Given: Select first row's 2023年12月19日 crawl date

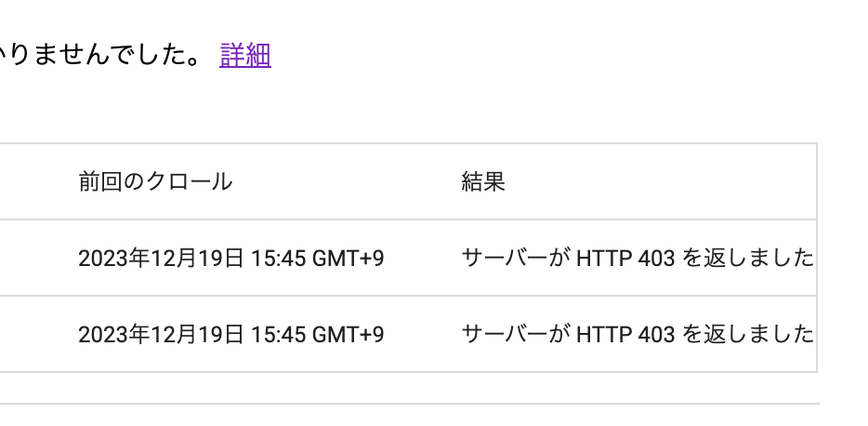Looking at the screenshot, I should [161, 259].
